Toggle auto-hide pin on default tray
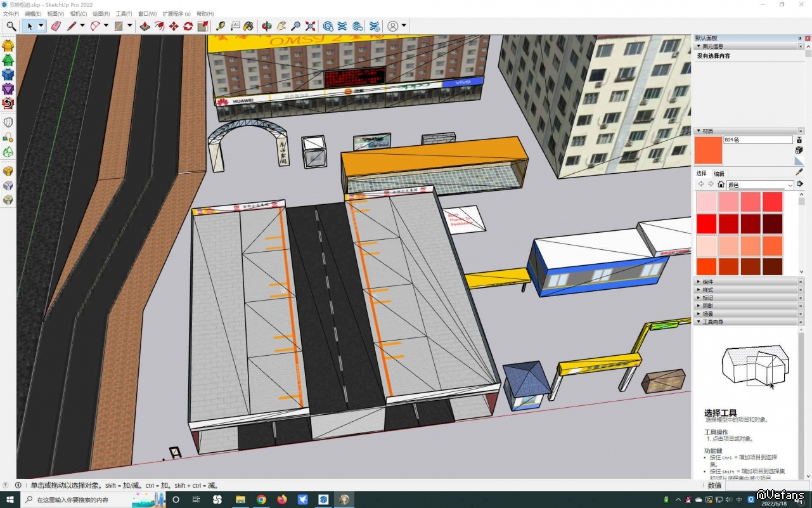 tap(799, 38)
